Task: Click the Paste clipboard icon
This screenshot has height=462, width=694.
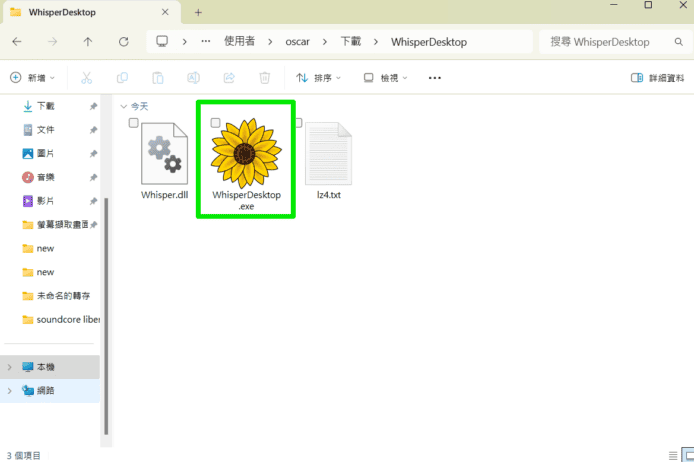Action: point(158,78)
